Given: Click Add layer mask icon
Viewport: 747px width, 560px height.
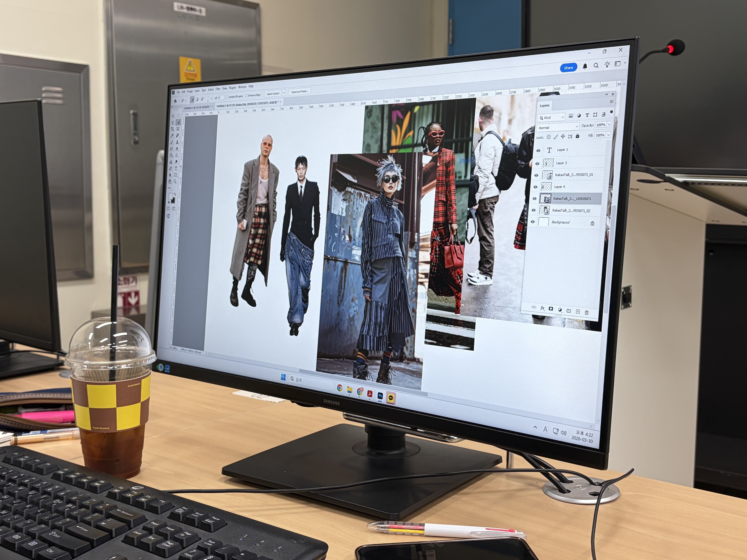Looking at the screenshot, I should [x=551, y=308].
